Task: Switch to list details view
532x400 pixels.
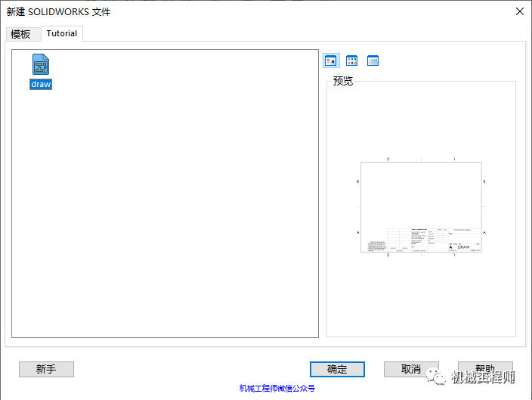Action: (373, 60)
